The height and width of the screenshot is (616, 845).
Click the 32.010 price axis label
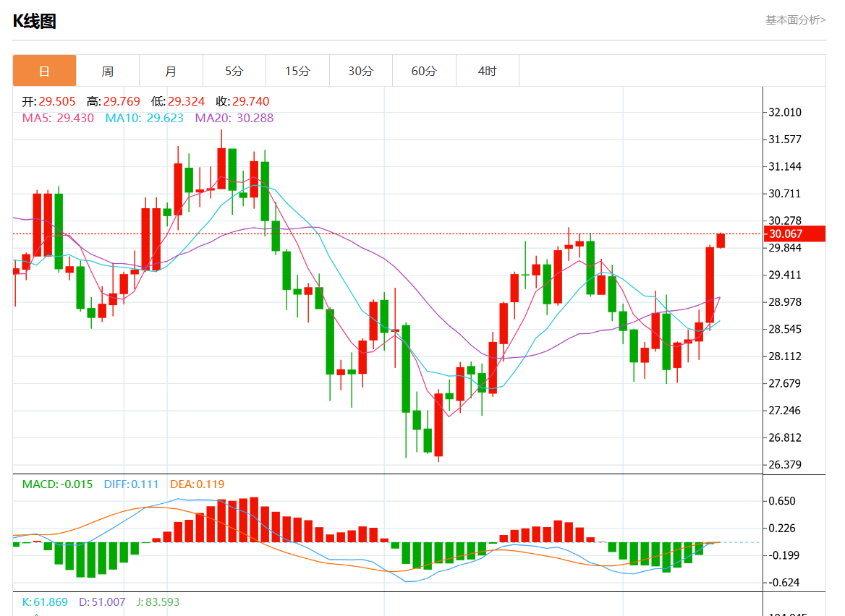(x=785, y=112)
